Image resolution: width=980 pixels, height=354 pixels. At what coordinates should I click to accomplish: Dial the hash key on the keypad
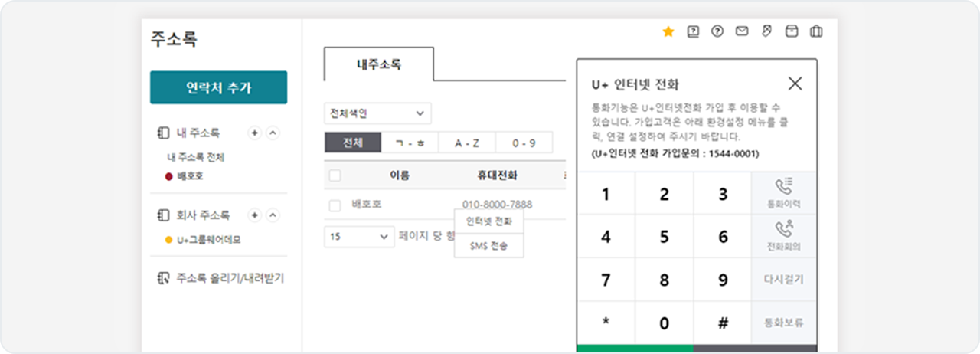pyautogui.click(x=723, y=323)
